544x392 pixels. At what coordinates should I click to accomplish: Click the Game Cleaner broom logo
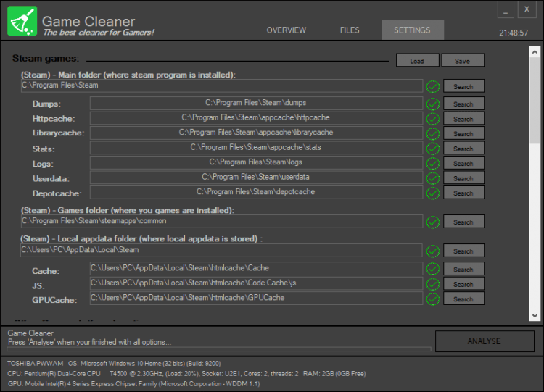tap(22, 21)
